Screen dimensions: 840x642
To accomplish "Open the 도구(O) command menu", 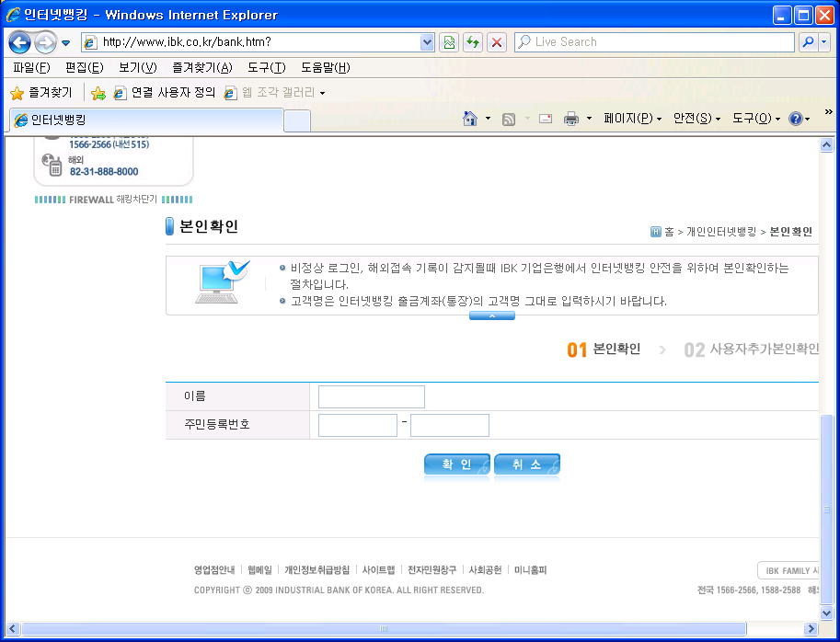I will (756, 119).
